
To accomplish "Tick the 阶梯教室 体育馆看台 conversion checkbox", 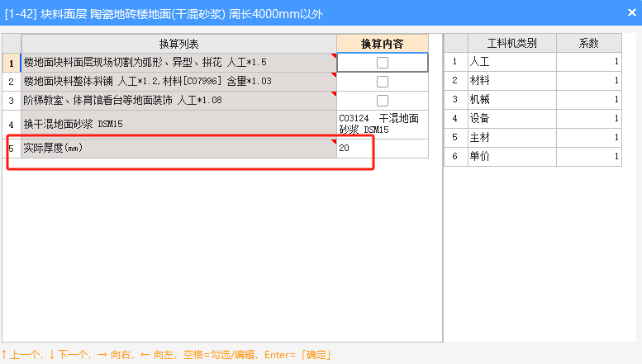I will [383, 100].
